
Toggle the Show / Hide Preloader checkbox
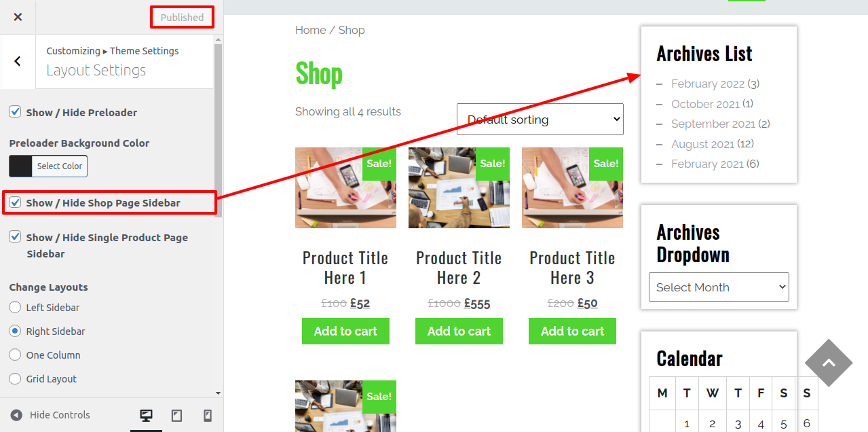15,111
